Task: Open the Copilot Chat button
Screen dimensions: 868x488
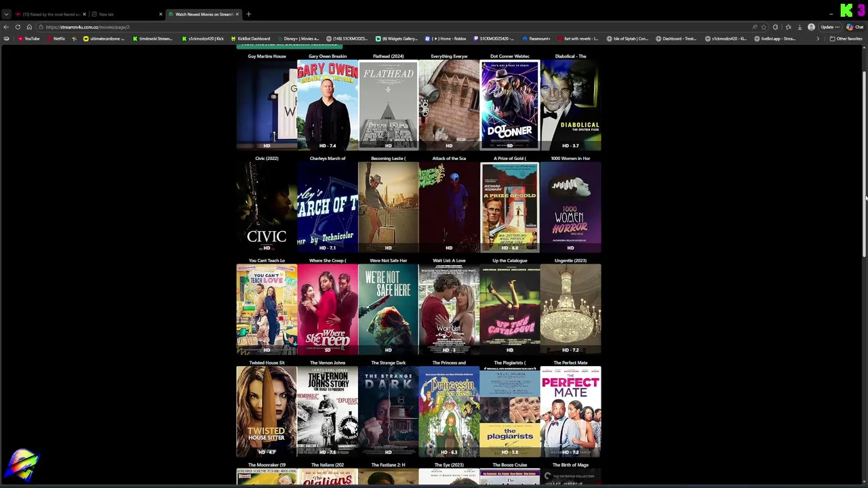Action: 854,27
